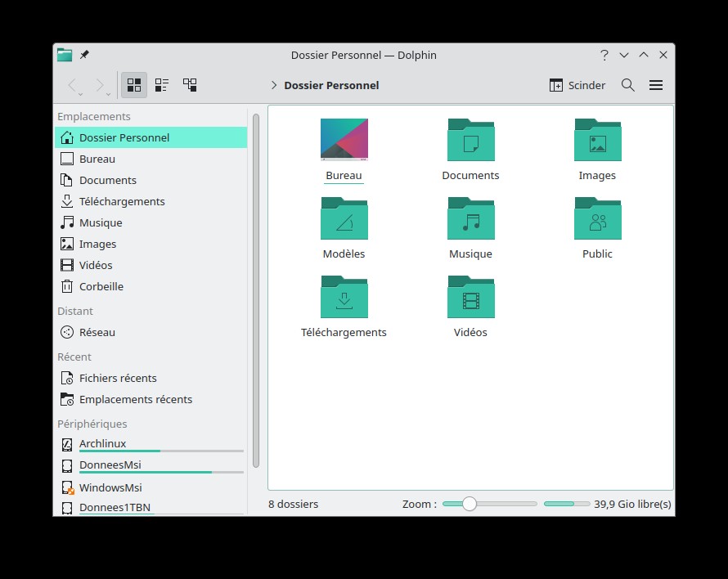Open the hamburger menu
This screenshot has height=579, width=728.
point(655,85)
